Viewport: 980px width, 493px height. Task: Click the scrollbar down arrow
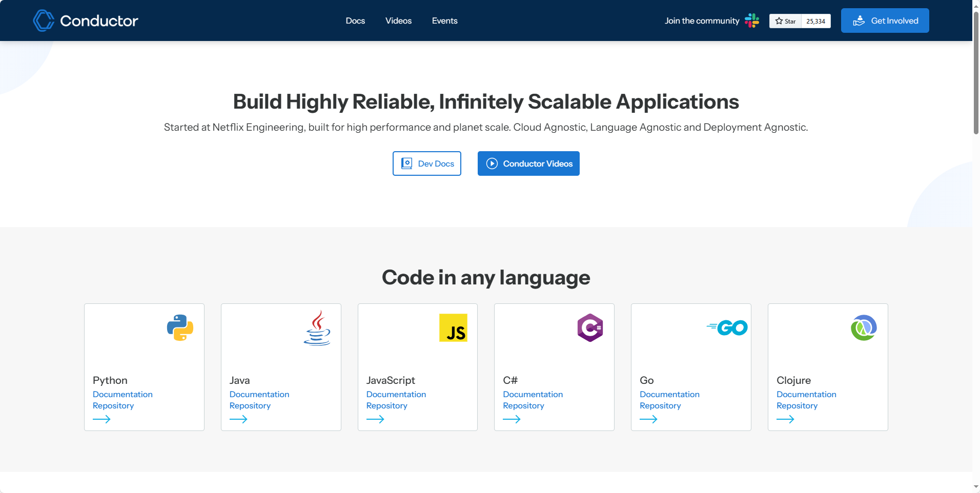(x=976, y=487)
